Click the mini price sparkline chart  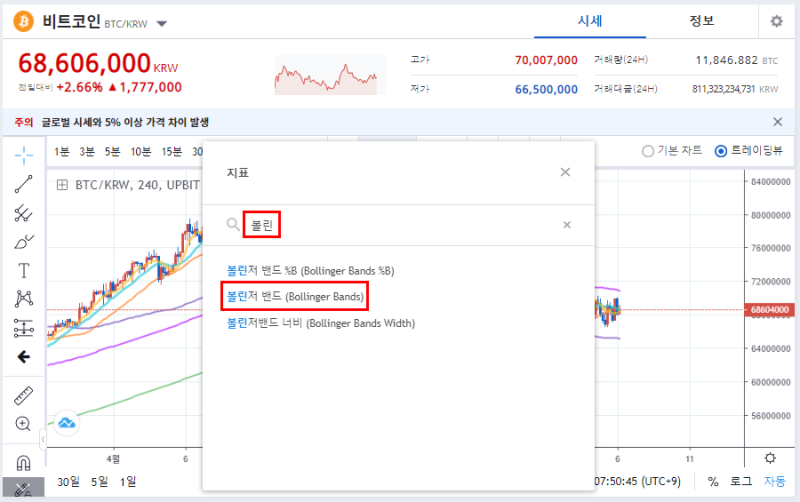click(x=330, y=76)
